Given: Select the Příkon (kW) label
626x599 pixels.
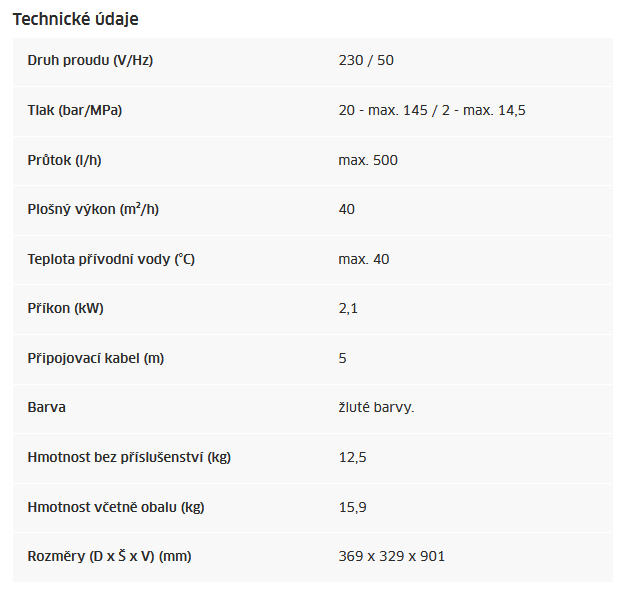Looking at the screenshot, I should click(x=65, y=308).
